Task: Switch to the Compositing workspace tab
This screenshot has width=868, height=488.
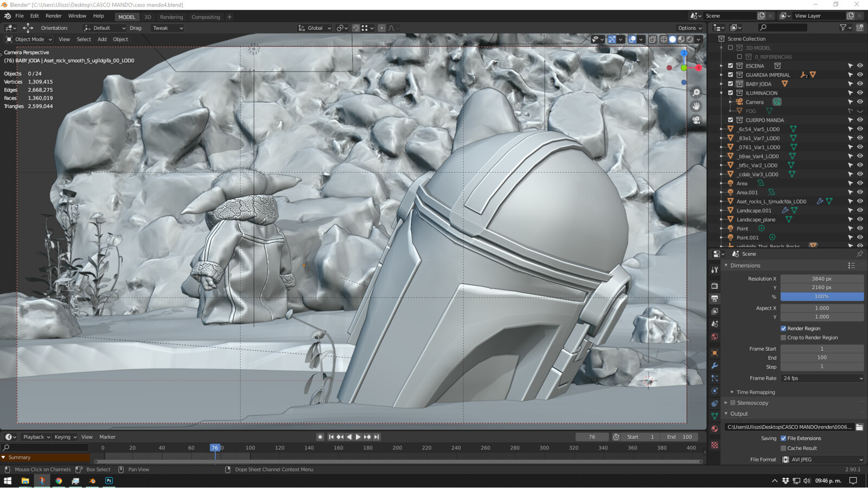Action: click(x=206, y=17)
